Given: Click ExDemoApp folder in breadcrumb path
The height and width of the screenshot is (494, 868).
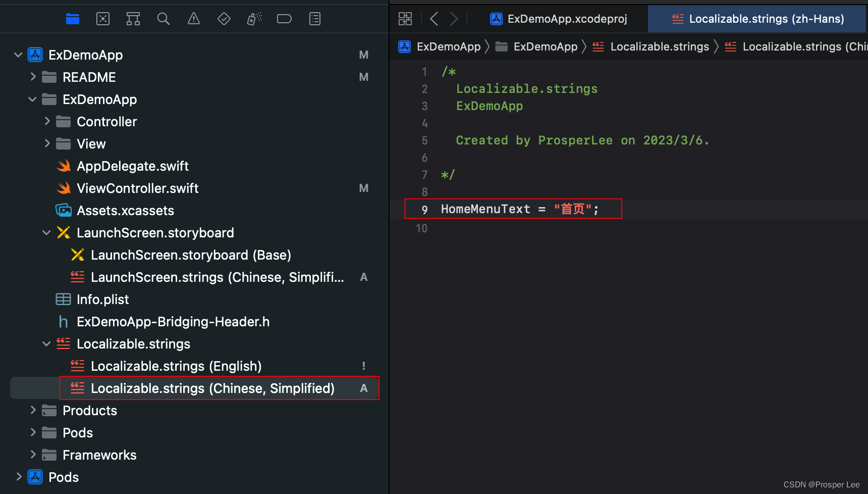Looking at the screenshot, I should [536, 46].
